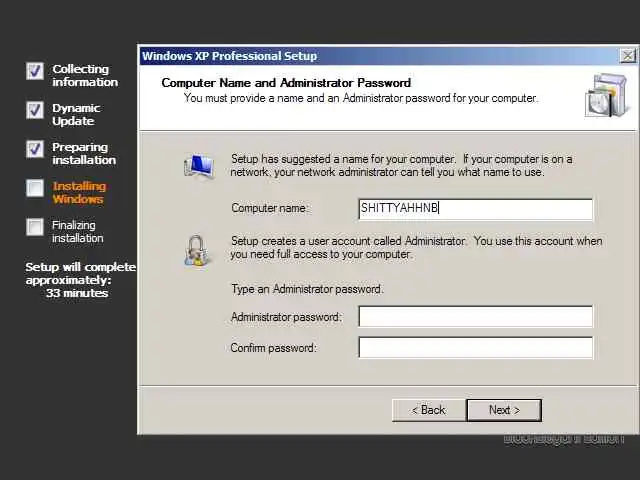Click the Next > button

point(504,410)
